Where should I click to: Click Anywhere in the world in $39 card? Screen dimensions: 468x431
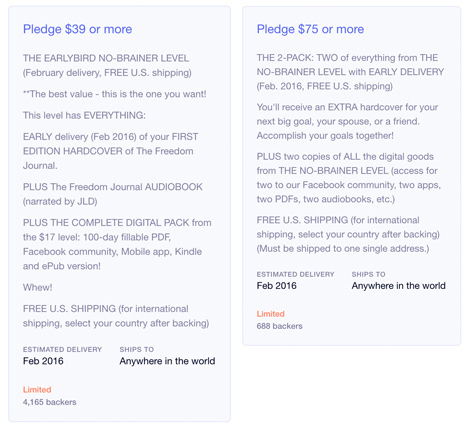(167, 361)
